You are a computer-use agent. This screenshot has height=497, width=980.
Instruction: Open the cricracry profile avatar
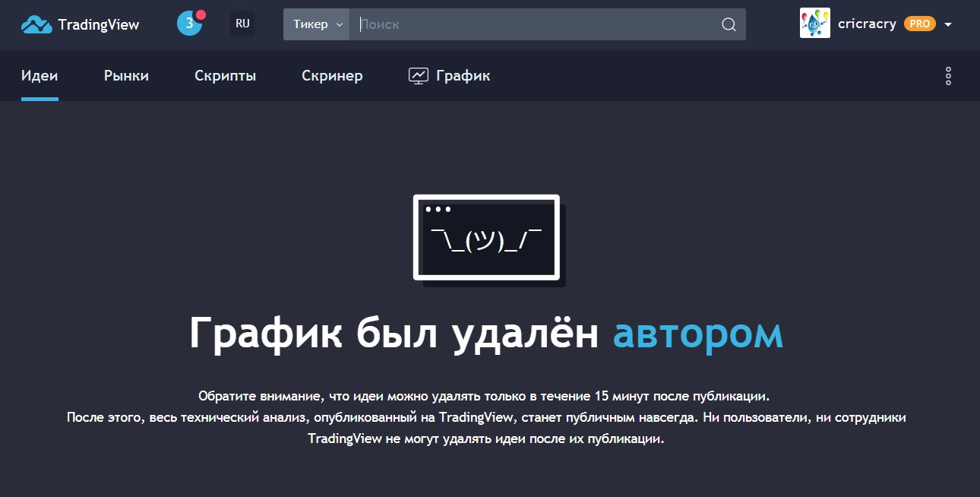[x=815, y=24]
